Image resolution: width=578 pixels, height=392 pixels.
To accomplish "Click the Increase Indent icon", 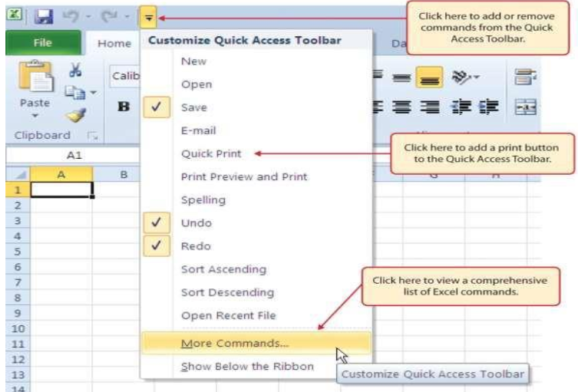I will [489, 107].
